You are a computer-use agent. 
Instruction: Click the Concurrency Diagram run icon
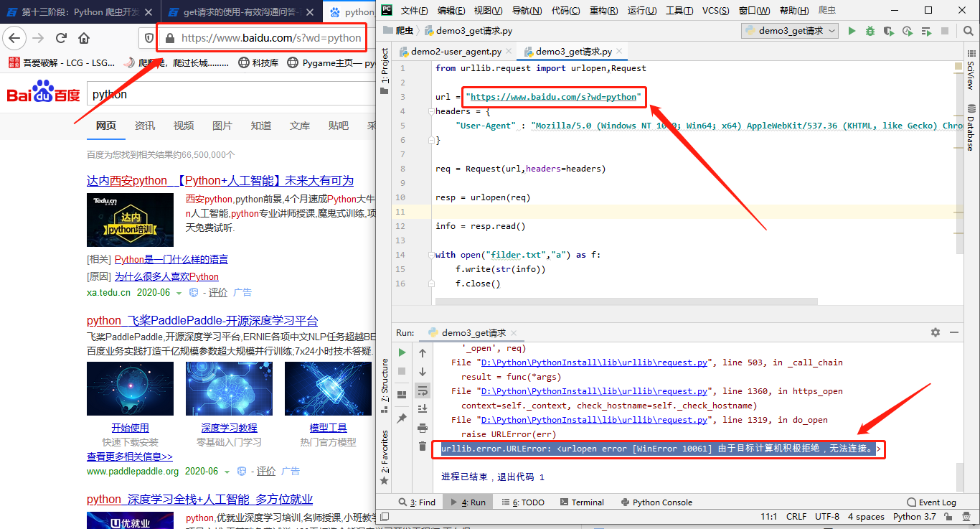tap(926, 31)
